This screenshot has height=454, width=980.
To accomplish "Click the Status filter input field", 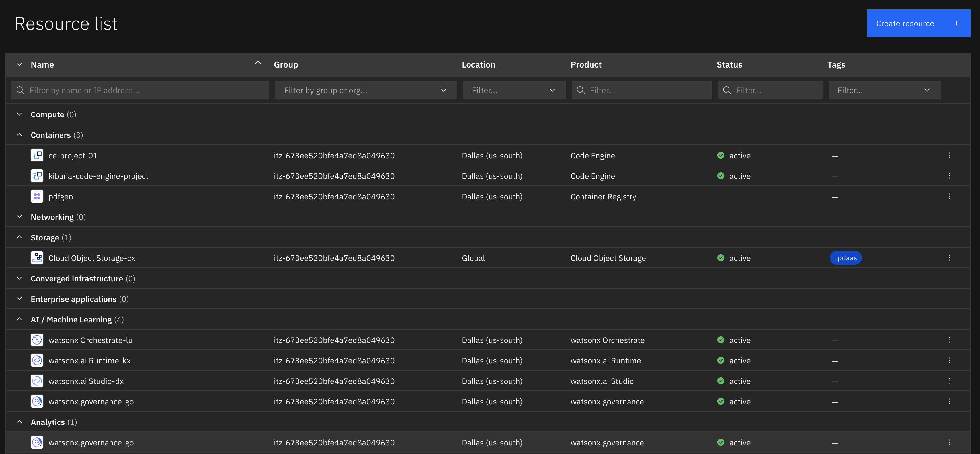I will pos(770,90).
